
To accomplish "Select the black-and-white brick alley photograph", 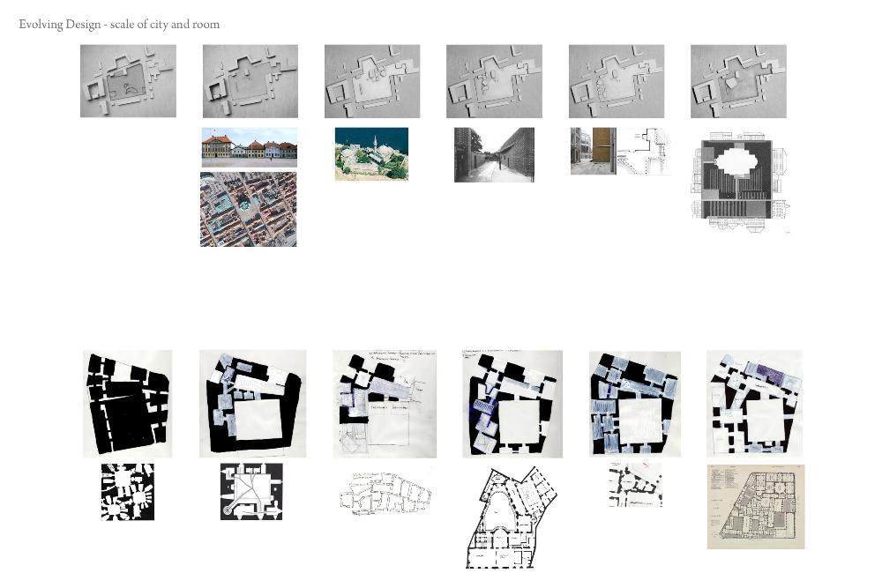I will click(x=494, y=155).
